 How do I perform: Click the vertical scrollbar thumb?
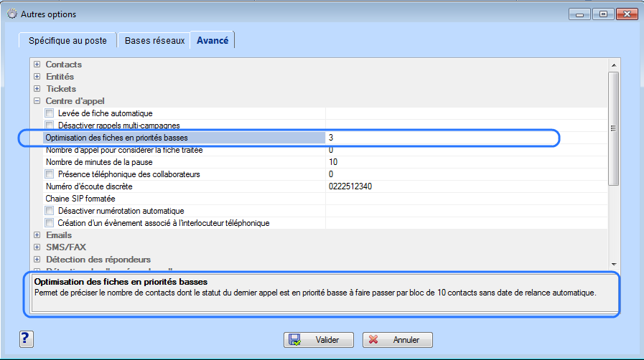click(614, 128)
